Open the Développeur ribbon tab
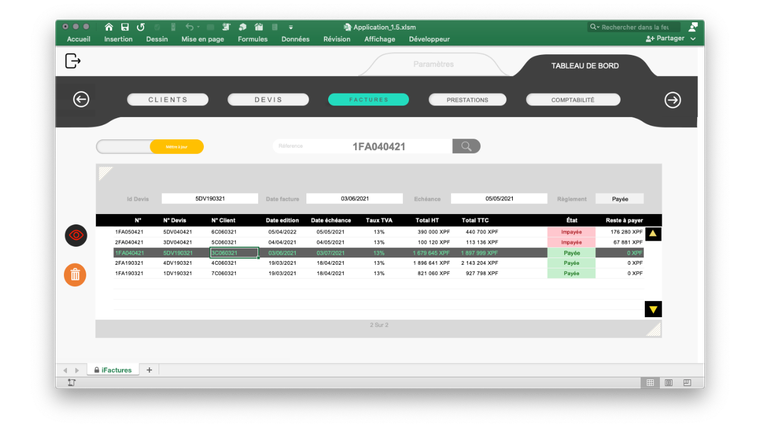Screen dimensions: 760x427 (x=429, y=39)
